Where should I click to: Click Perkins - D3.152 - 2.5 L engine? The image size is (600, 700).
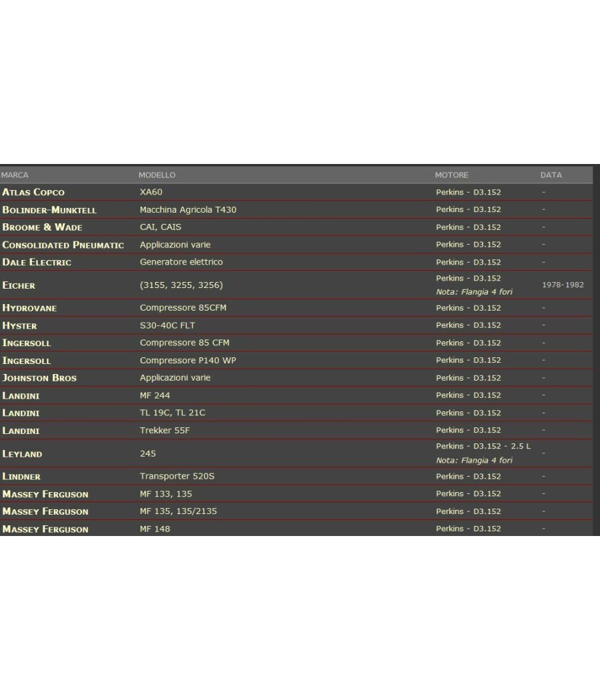[x=483, y=447]
